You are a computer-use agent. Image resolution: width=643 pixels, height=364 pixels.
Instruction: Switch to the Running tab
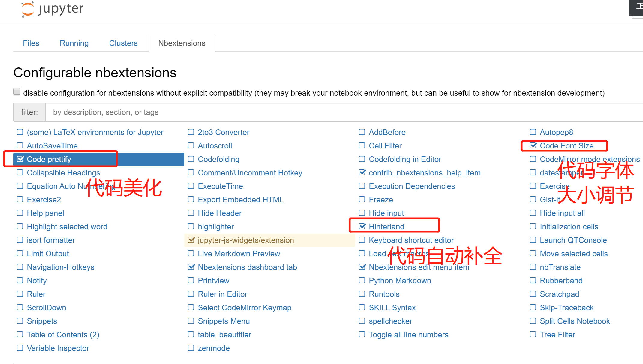tap(74, 43)
